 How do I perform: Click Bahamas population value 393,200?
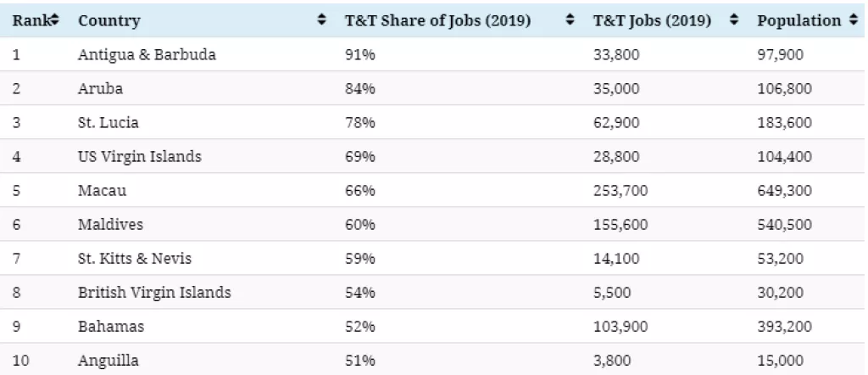click(783, 327)
